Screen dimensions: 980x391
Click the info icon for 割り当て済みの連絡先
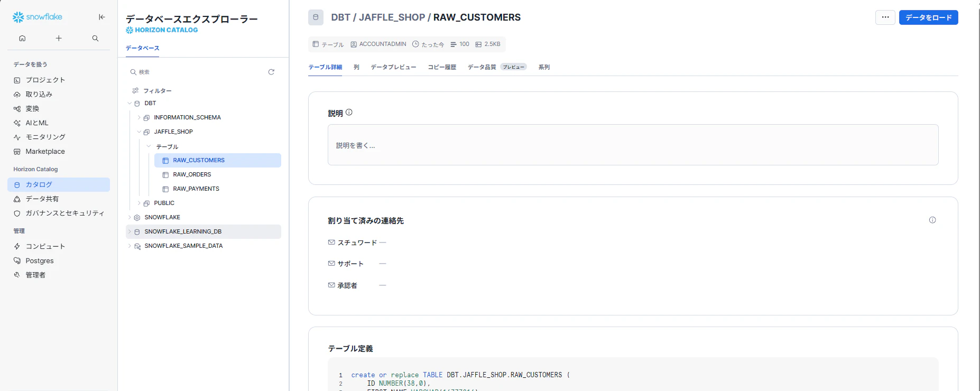click(932, 220)
